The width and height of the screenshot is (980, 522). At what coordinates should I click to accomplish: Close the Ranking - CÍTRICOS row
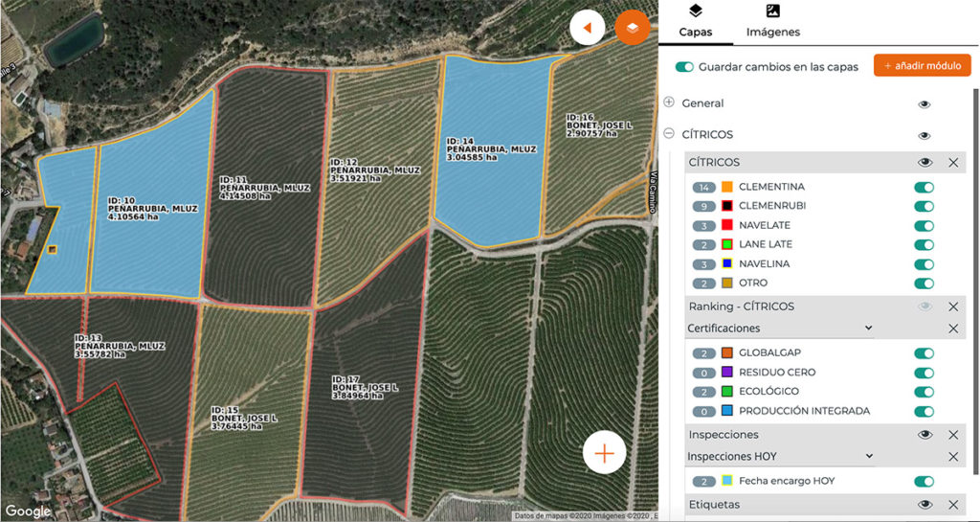point(953,306)
